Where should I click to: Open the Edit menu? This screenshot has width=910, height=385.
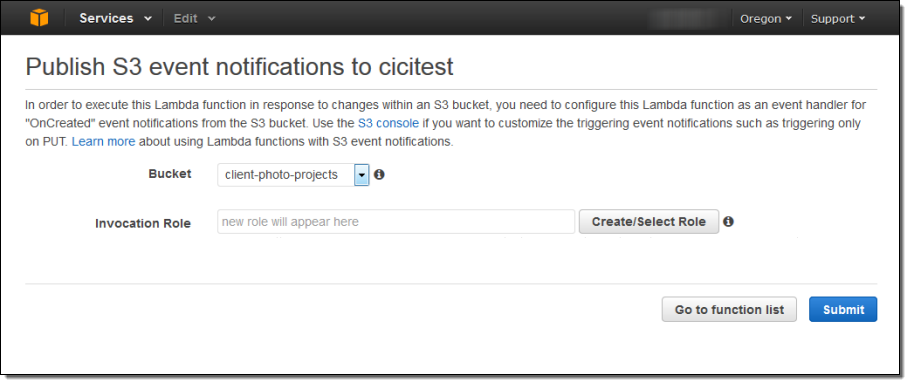[x=194, y=18]
